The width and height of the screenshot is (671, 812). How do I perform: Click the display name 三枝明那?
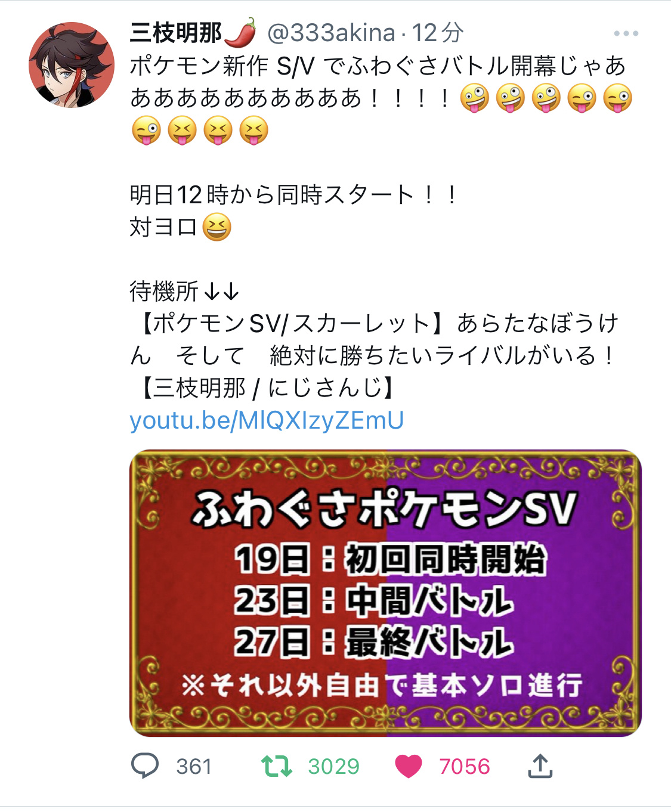(x=176, y=33)
